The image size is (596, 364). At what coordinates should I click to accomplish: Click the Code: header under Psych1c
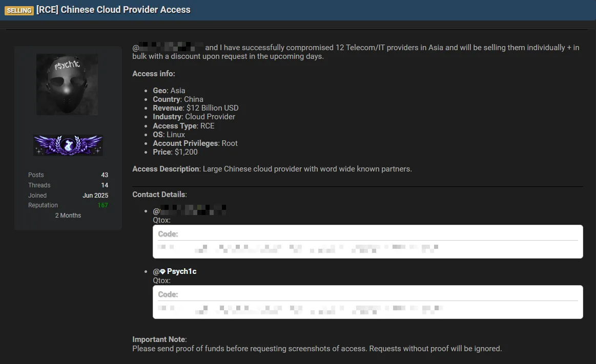[168, 294]
